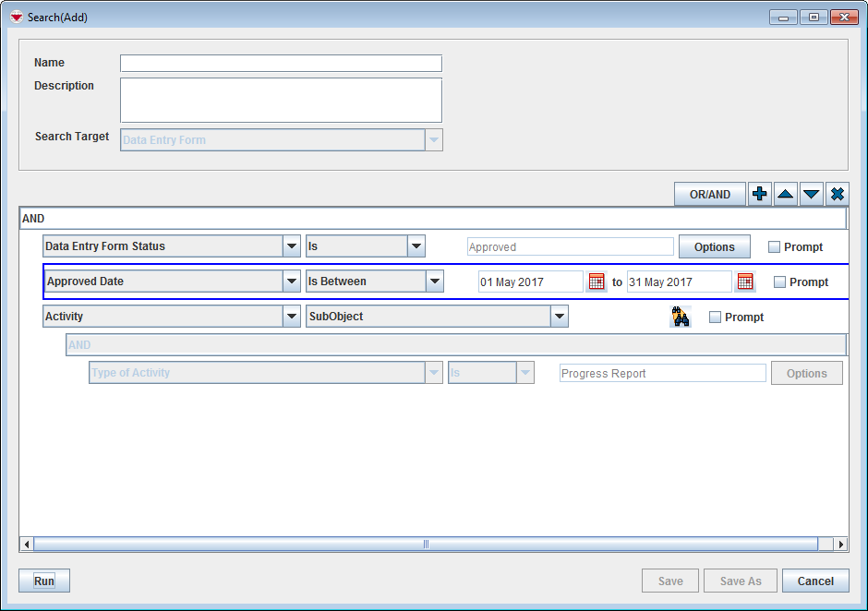Move criteria up with up arrow icon
Screen dimensions: 868x611
click(785, 194)
